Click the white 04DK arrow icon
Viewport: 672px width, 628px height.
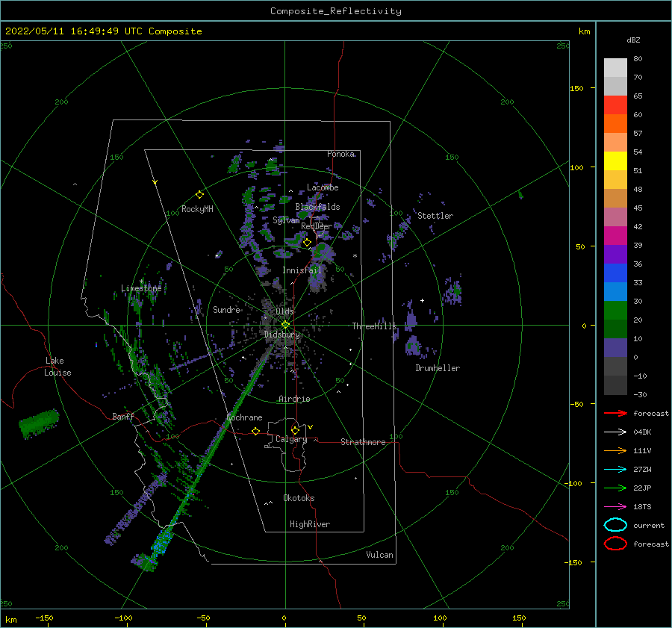(615, 432)
